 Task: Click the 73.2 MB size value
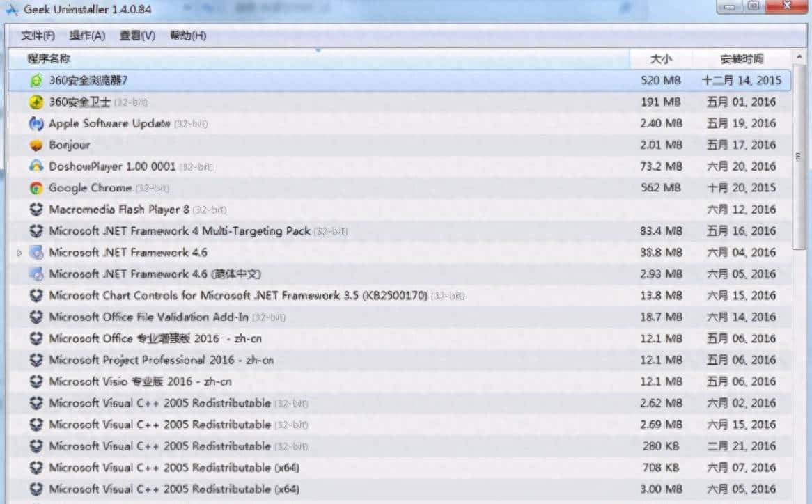click(x=661, y=166)
